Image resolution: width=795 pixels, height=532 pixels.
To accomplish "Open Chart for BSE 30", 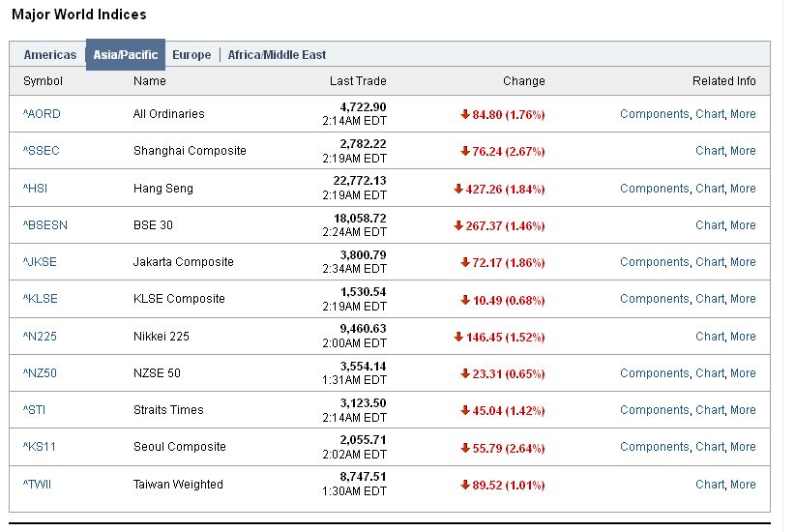I will tap(710, 225).
